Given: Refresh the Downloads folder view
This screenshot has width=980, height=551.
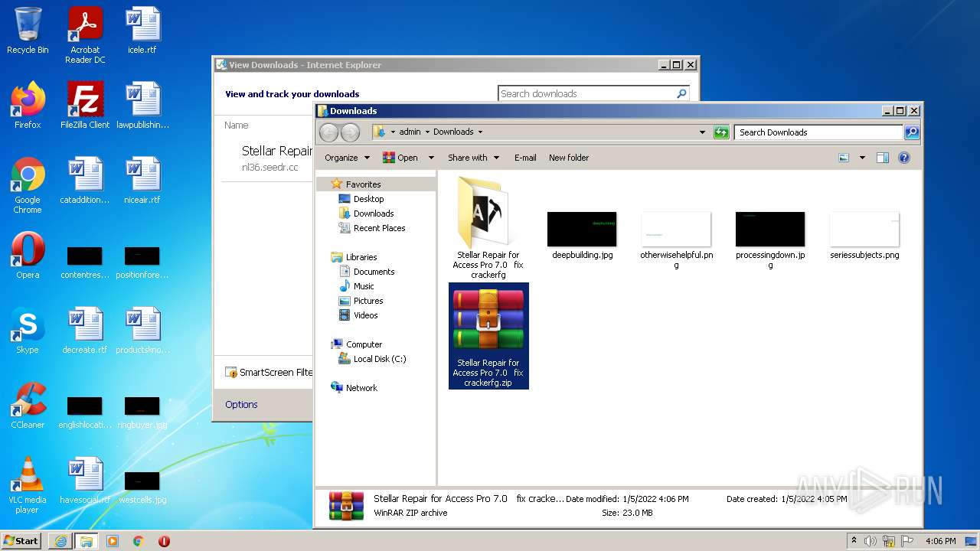Looking at the screenshot, I should point(720,132).
